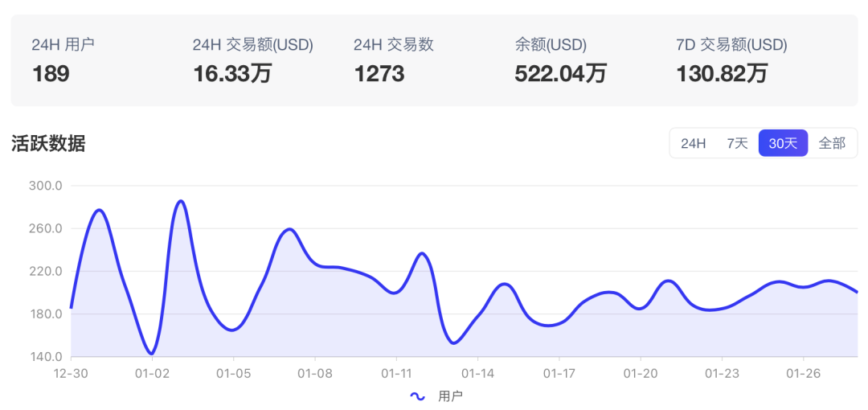This screenshot has height=410, width=868.
Task: Click the 01-14 x-axis date label
Action: pyautogui.click(x=477, y=373)
